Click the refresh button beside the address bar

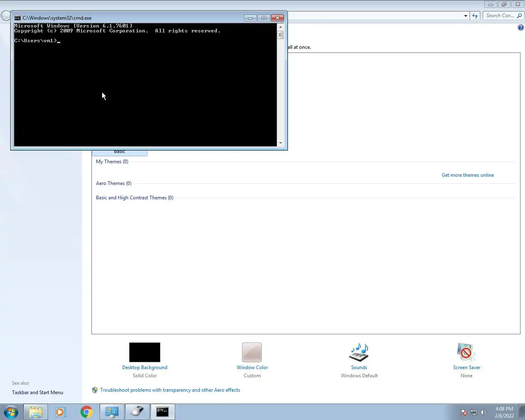coord(475,16)
